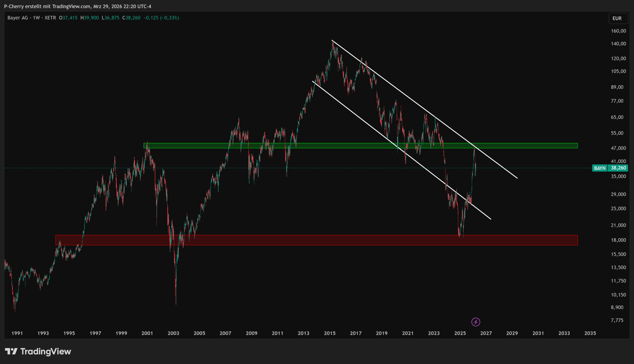Image resolution: width=634 pixels, height=364 pixels.
Task: Click the TradingView wordmark text
Action: (x=46, y=351)
